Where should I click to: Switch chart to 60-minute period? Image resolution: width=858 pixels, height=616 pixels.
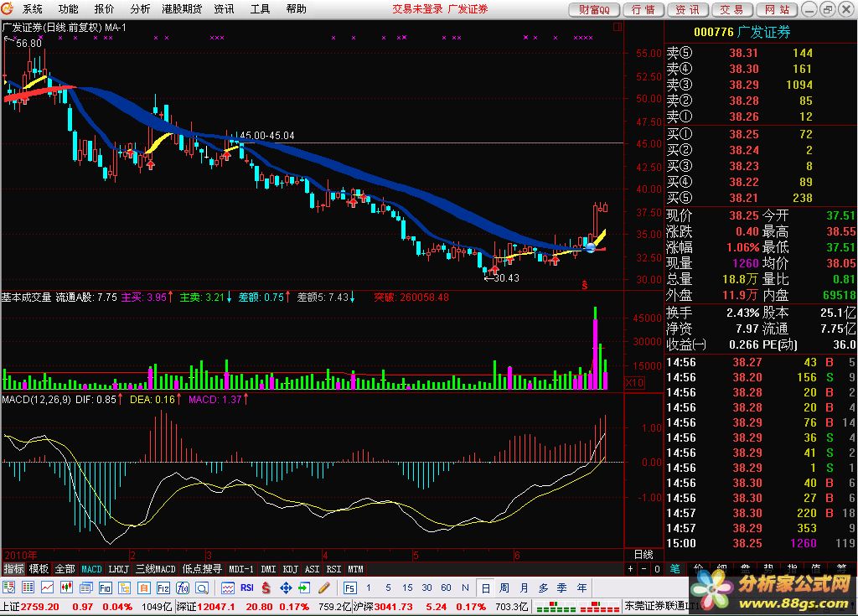tap(446, 588)
